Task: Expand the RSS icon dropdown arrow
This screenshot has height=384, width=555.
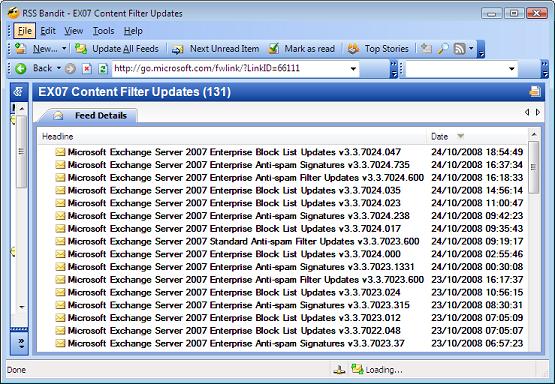Action: click(x=471, y=48)
